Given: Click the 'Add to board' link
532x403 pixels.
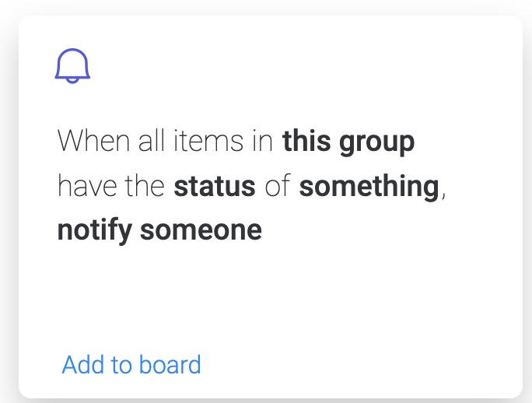Looking at the screenshot, I should 131,365.
